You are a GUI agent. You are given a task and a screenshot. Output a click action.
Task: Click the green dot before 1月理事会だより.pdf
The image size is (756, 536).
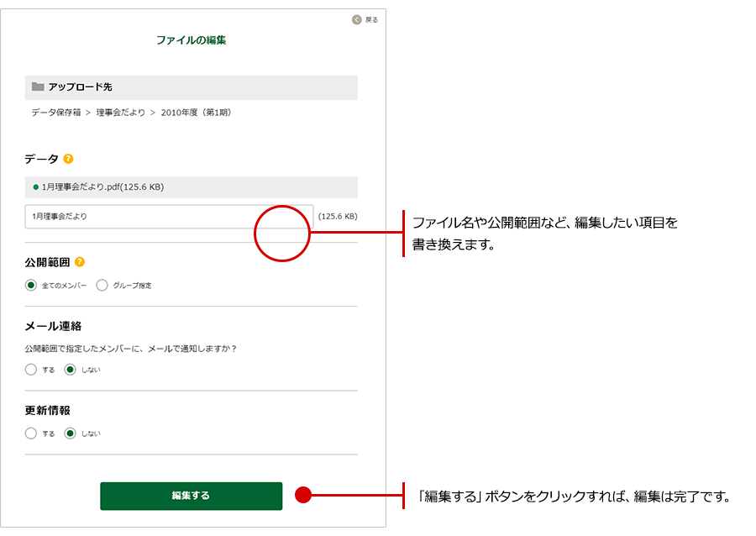pos(35,187)
